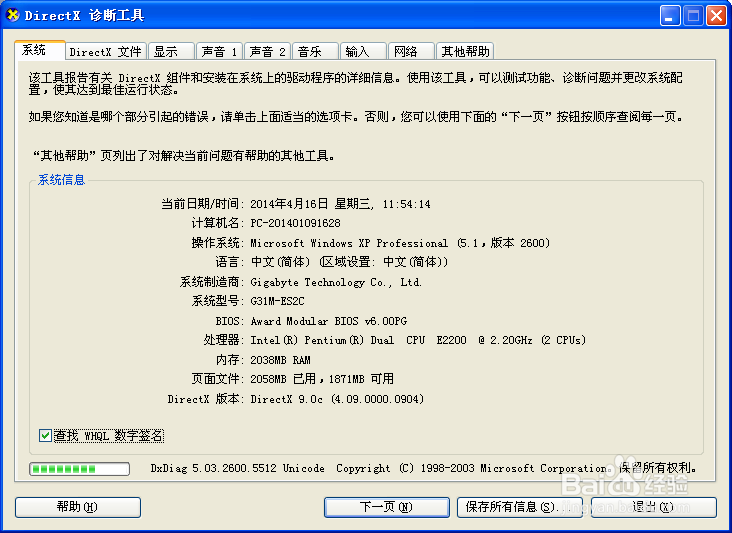
Task: Select the 声音 1 tab
Action: coord(219,51)
